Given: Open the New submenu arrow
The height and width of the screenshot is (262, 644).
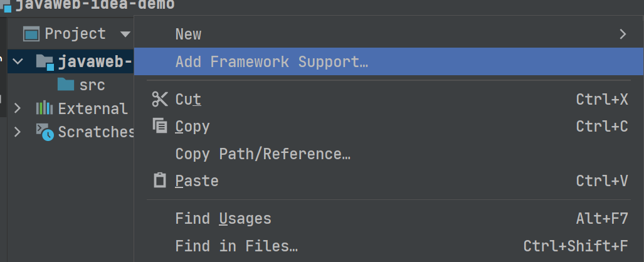Looking at the screenshot, I should pyautogui.click(x=623, y=34).
